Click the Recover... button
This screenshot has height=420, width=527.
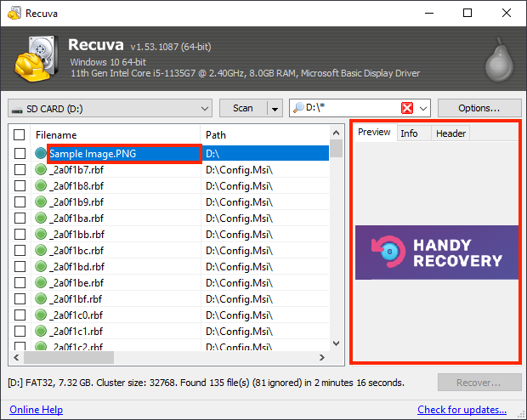coord(479,383)
